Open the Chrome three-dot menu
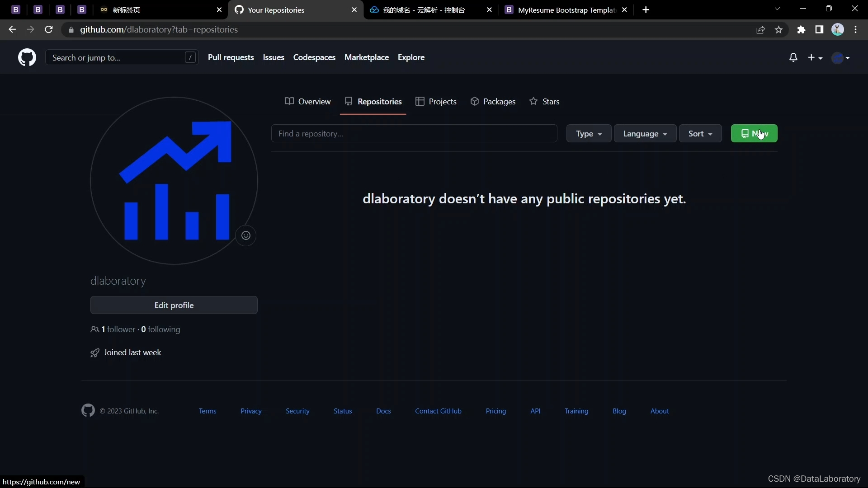The height and width of the screenshot is (488, 868). coord(856,30)
